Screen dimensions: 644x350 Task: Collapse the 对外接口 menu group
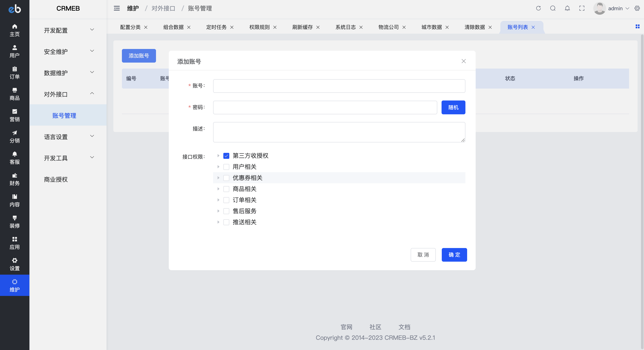click(68, 94)
